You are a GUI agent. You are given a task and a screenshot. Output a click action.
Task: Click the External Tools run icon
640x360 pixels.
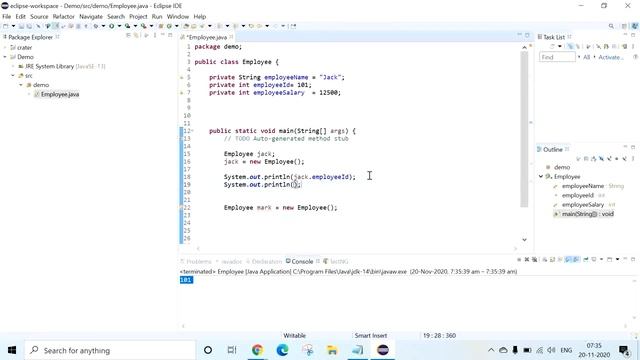(x=144, y=26)
